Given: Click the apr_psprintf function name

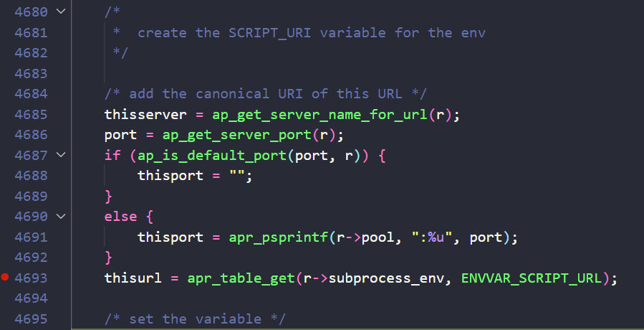Looking at the screenshot, I should click(279, 237).
